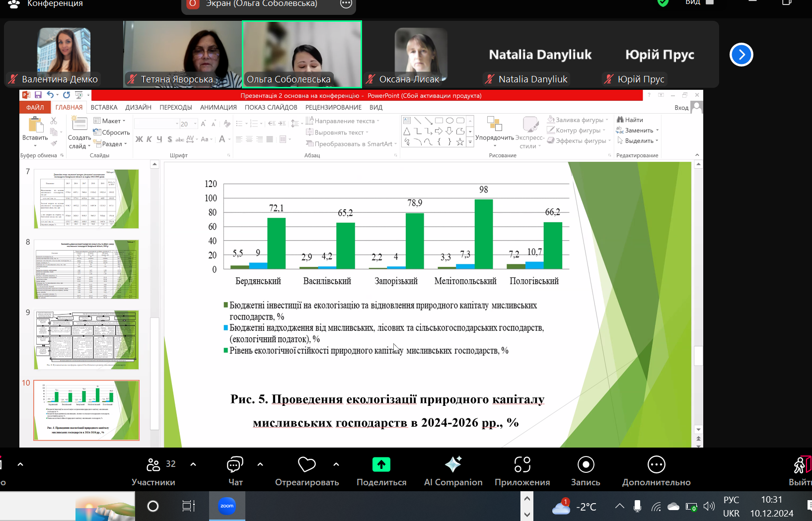Expand the Макет layout dropdown
The width and height of the screenshot is (812, 521).
110,121
